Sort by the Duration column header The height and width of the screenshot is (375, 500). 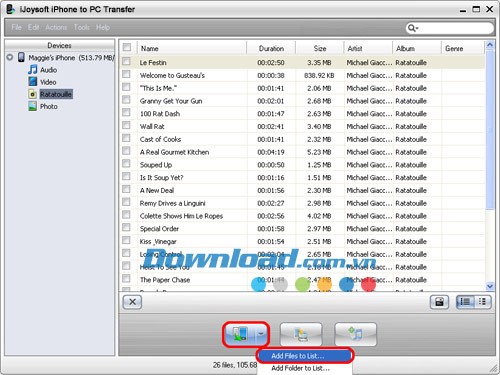click(271, 48)
